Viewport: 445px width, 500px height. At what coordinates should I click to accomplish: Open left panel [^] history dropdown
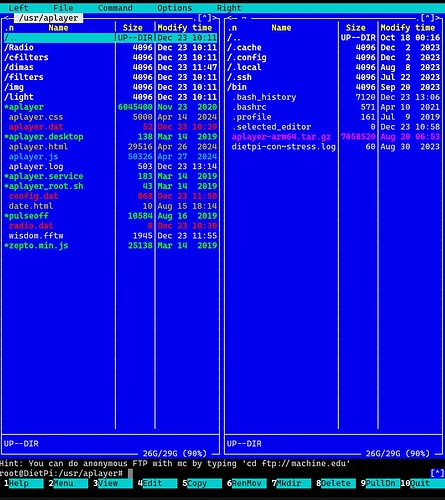[205, 18]
